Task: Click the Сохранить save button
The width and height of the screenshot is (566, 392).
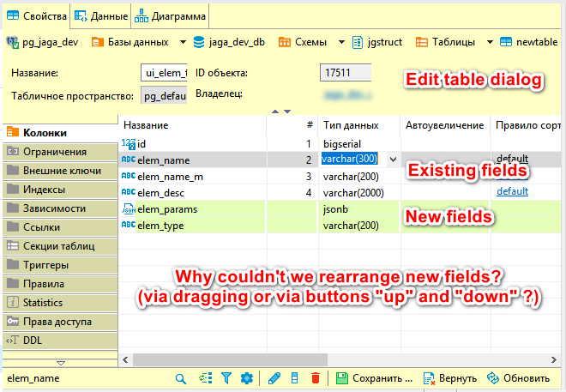Action: point(374,378)
